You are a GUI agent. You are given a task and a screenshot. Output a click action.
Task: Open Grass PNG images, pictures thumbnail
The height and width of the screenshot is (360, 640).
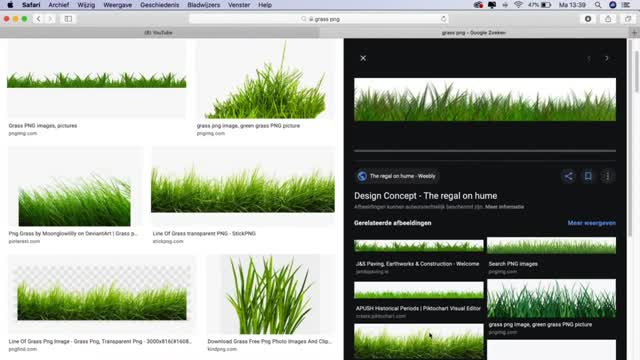coord(97,79)
